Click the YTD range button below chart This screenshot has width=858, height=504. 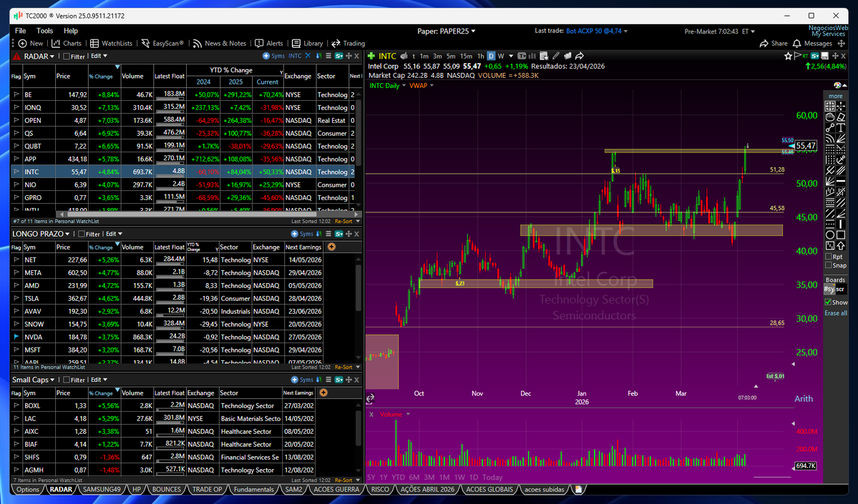(x=398, y=478)
